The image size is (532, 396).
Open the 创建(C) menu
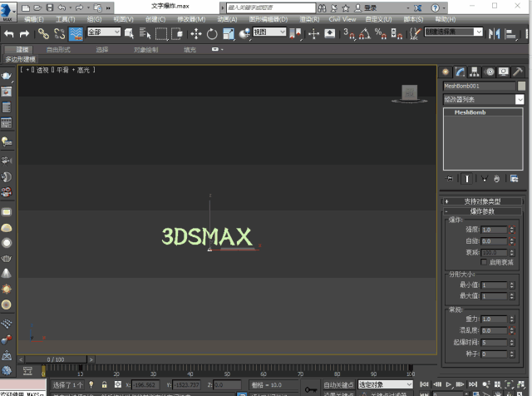tap(155, 19)
